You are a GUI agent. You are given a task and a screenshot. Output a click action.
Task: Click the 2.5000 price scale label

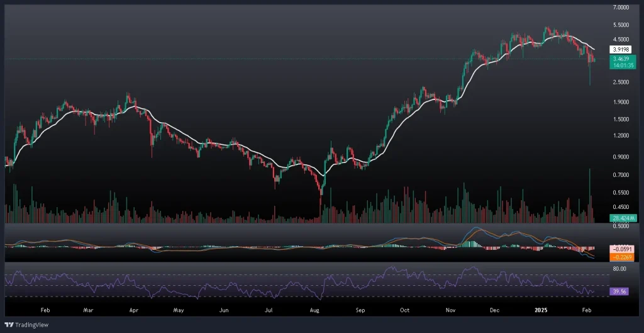click(x=621, y=82)
